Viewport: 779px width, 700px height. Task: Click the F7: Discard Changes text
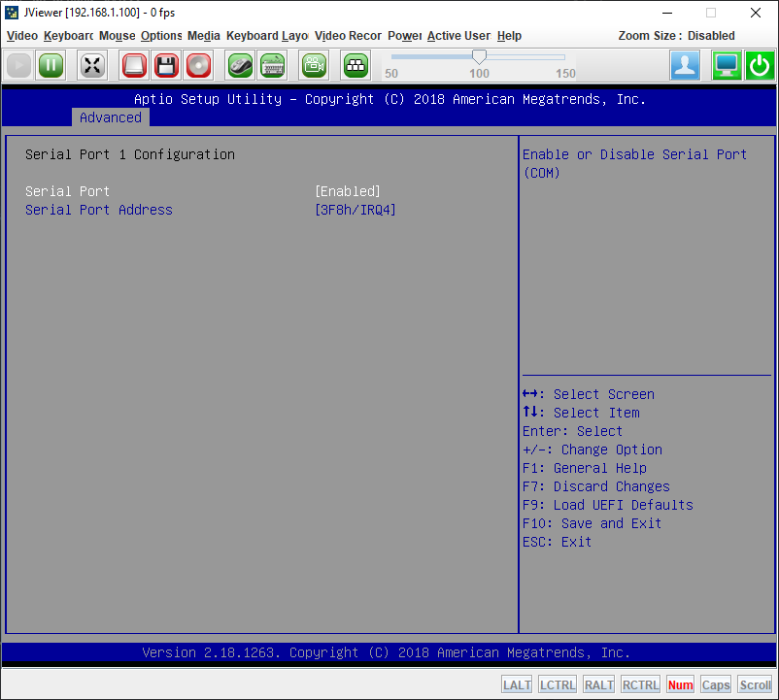point(596,486)
